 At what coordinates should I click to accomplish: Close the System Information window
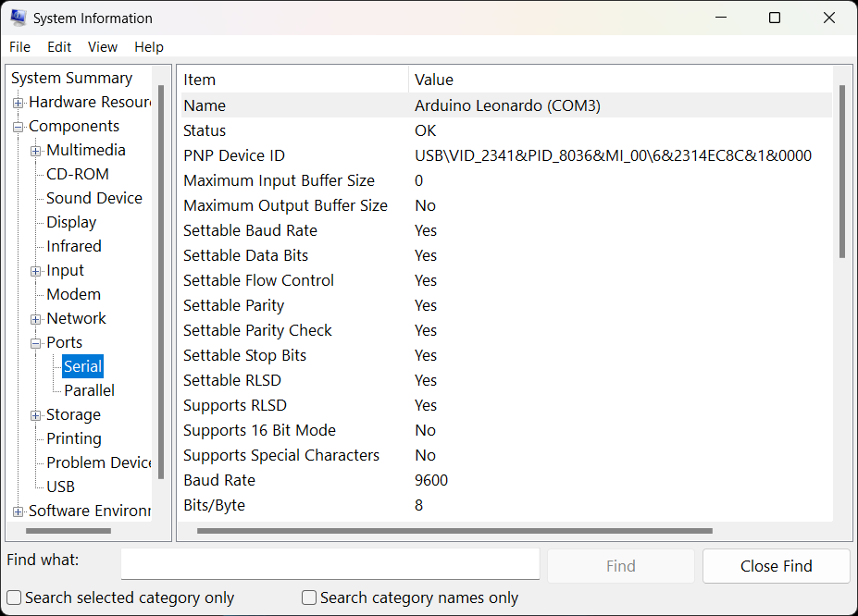click(829, 18)
